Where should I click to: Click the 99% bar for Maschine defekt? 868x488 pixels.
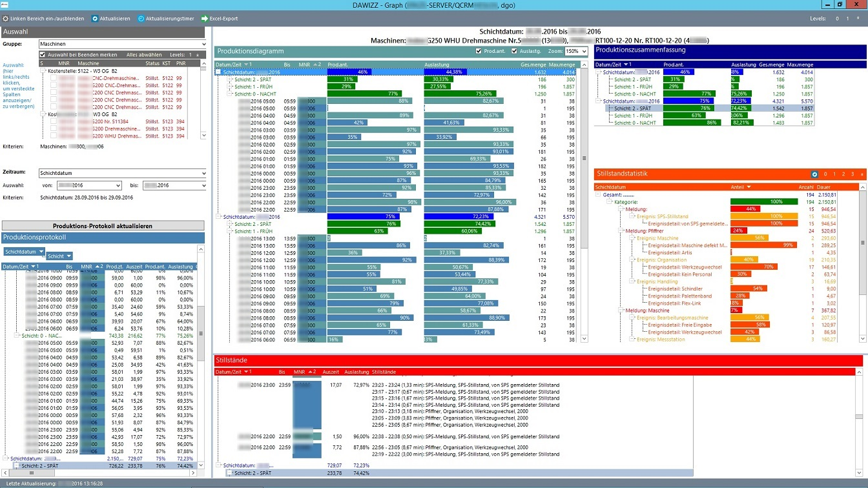point(764,245)
